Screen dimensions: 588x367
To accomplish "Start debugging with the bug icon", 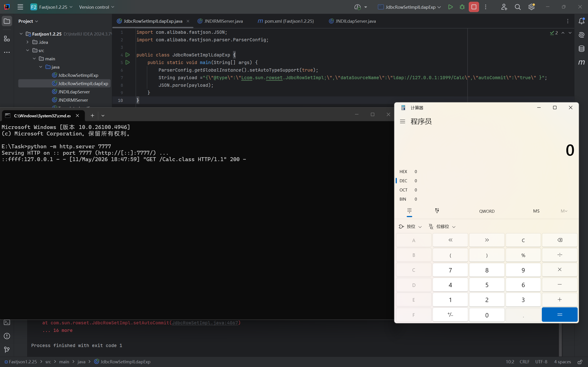I will pos(462,7).
